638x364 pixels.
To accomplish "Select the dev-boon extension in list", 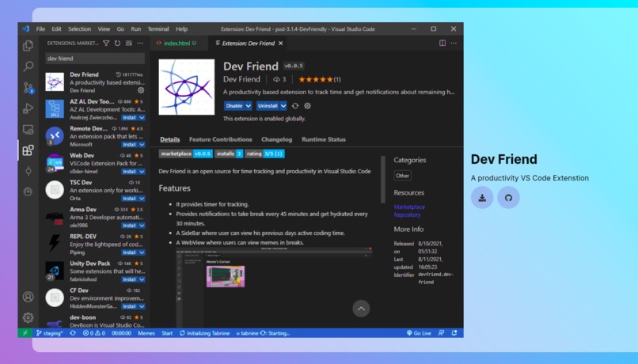I will [x=95, y=320].
